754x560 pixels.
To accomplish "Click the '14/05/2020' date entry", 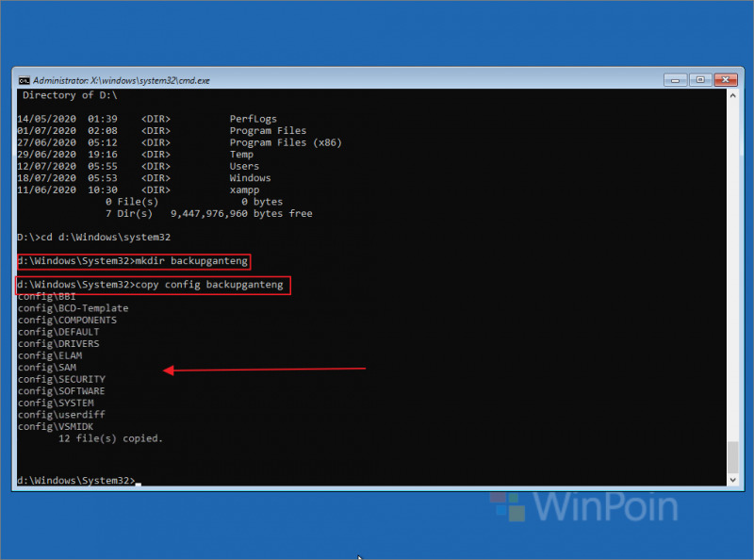I will point(46,119).
